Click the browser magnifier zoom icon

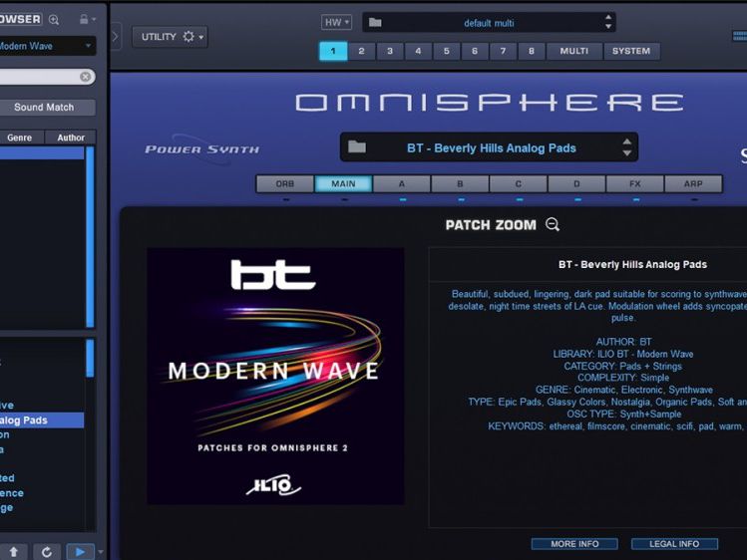(54, 20)
